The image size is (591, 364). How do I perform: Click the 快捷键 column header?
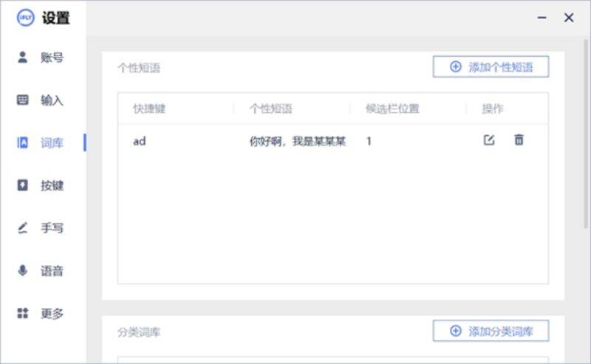point(149,109)
